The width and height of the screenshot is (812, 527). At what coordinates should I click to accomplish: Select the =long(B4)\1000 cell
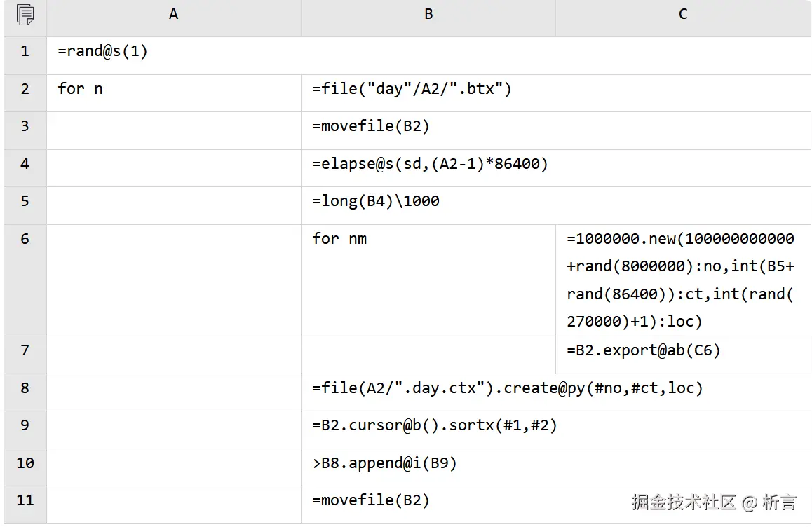click(x=376, y=201)
